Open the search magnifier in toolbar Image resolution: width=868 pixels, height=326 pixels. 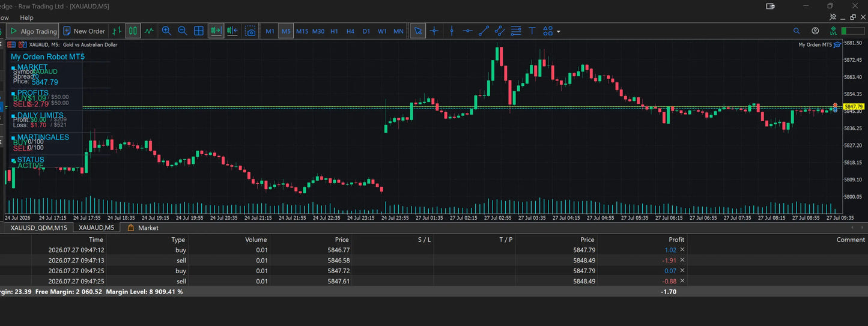pos(797,31)
